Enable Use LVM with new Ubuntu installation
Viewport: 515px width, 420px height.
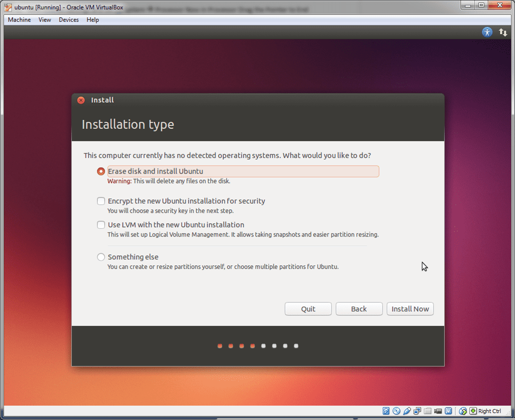tap(101, 225)
